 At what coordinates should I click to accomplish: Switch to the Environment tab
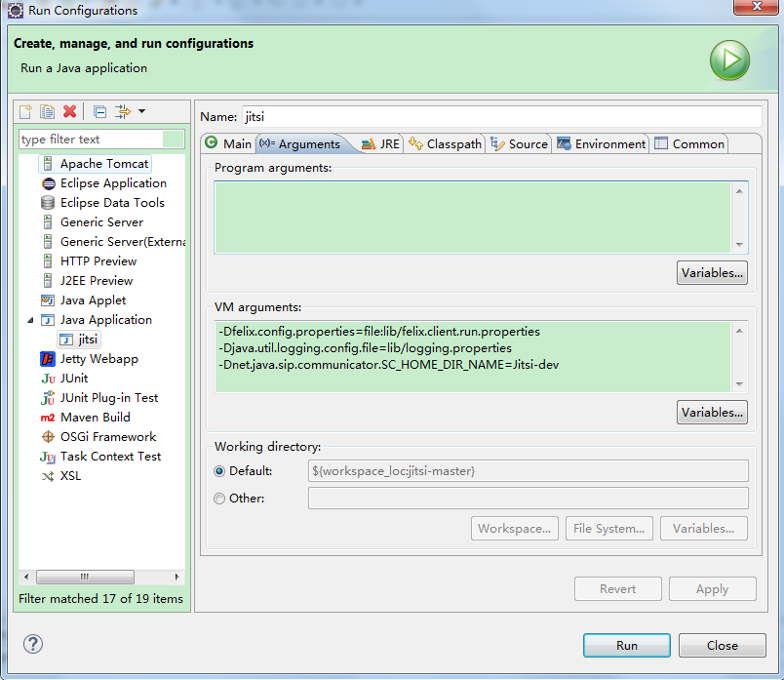tap(601, 144)
